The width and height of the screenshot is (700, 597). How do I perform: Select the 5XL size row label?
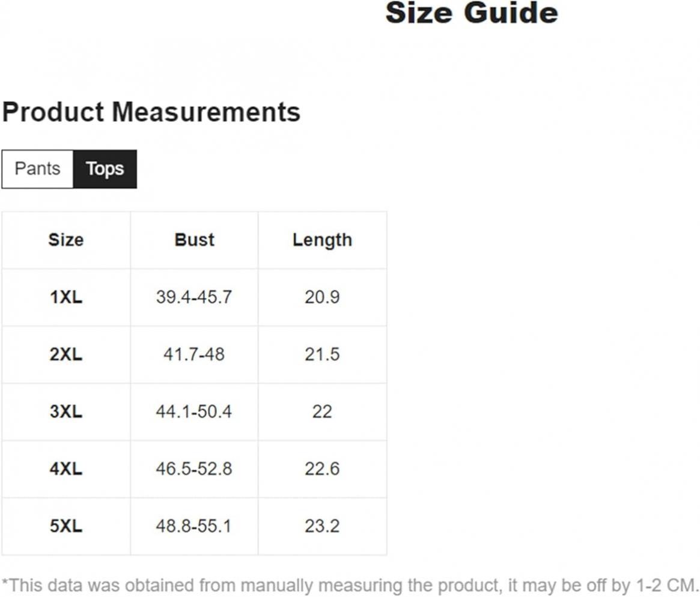point(66,526)
